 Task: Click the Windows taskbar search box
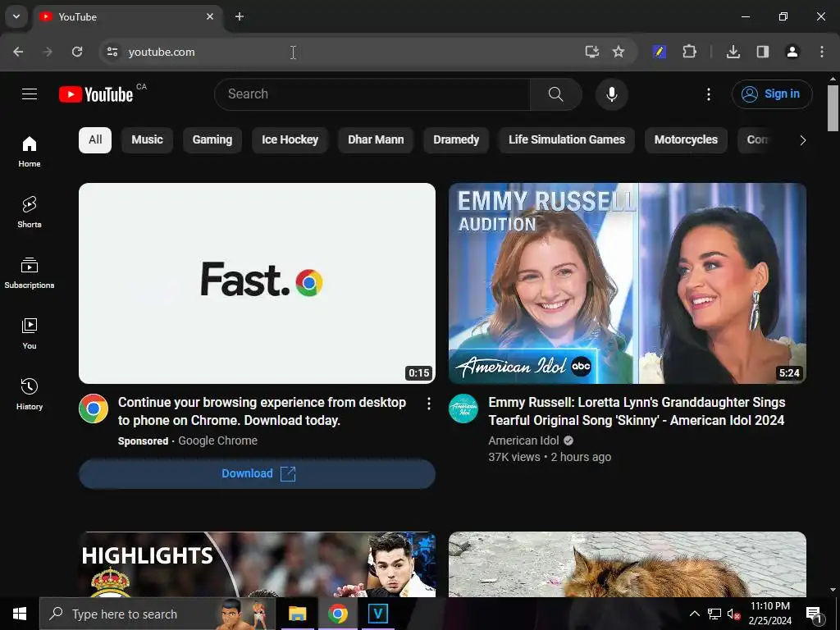click(x=157, y=614)
